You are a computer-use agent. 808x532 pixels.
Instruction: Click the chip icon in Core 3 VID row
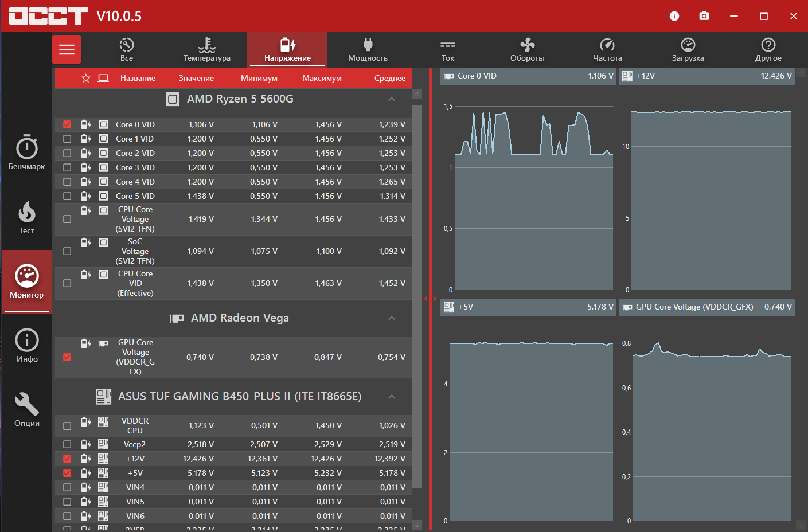(x=103, y=167)
